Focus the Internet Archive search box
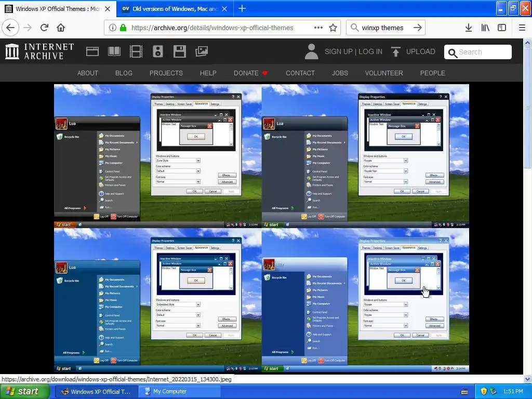 coord(478,52)
